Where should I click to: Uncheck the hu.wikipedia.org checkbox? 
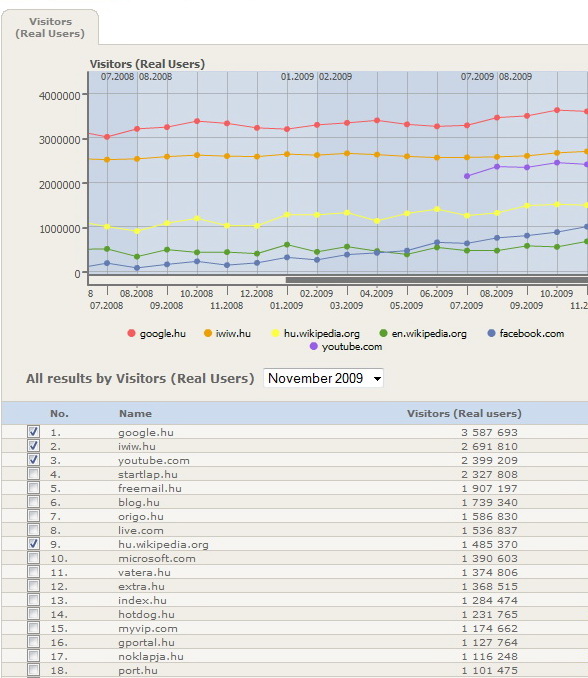pyautogui.click(x=33, y=544)
